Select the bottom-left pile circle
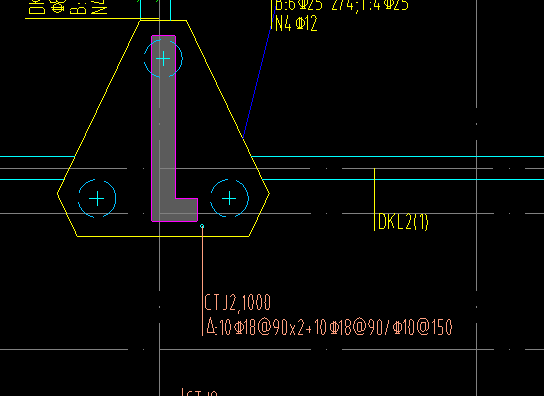Viewport: 544px width, 396px height. (97, 199)
